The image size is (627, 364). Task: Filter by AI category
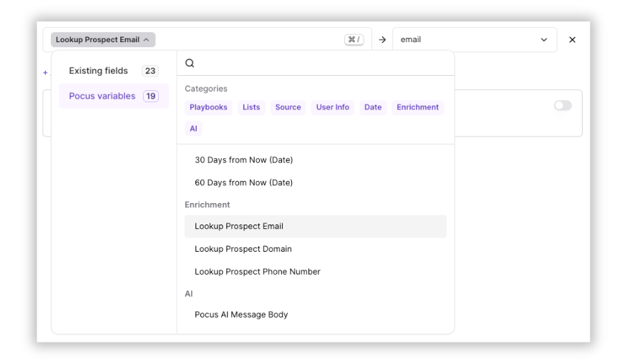pos(193,129)
